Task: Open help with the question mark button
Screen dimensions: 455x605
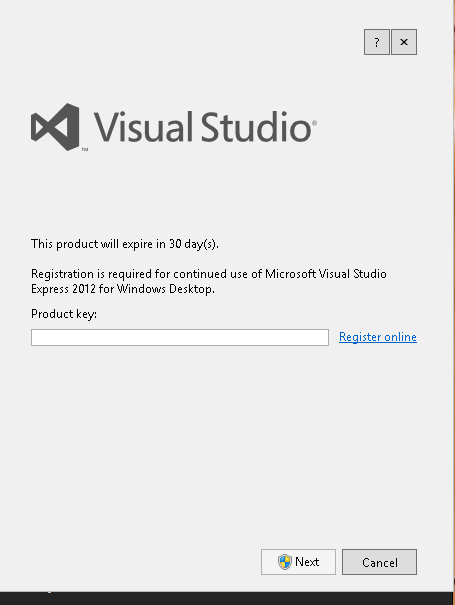Action: click(x=377, y=42)
